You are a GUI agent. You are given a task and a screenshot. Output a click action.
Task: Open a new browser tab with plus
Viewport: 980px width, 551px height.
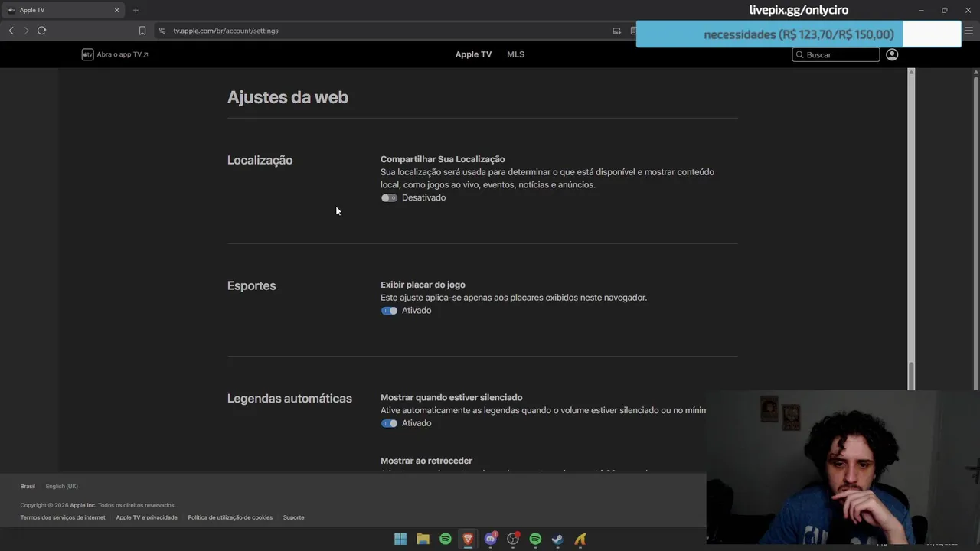point(136,10)
